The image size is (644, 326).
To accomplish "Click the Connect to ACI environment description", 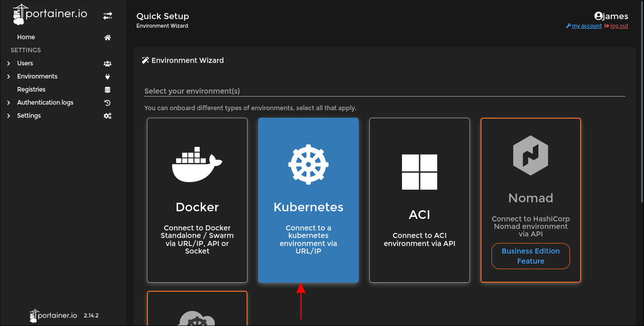I will pyautogui.click(x=420, y=239).
